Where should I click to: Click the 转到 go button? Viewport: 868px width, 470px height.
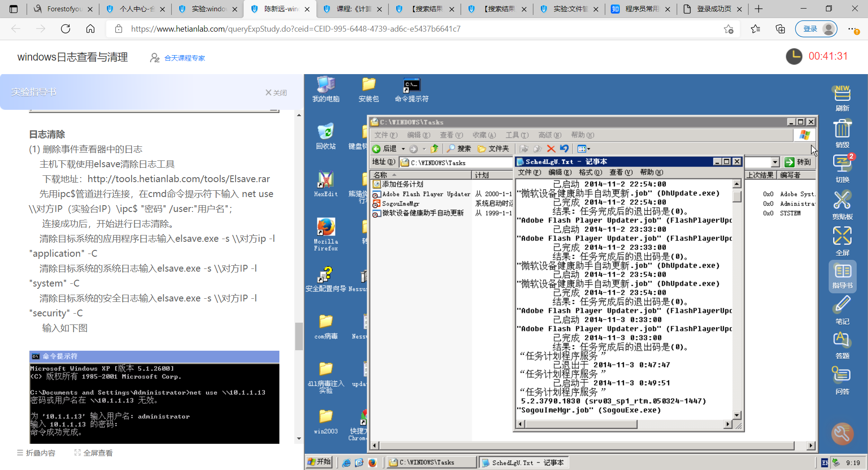click(798, 162)
